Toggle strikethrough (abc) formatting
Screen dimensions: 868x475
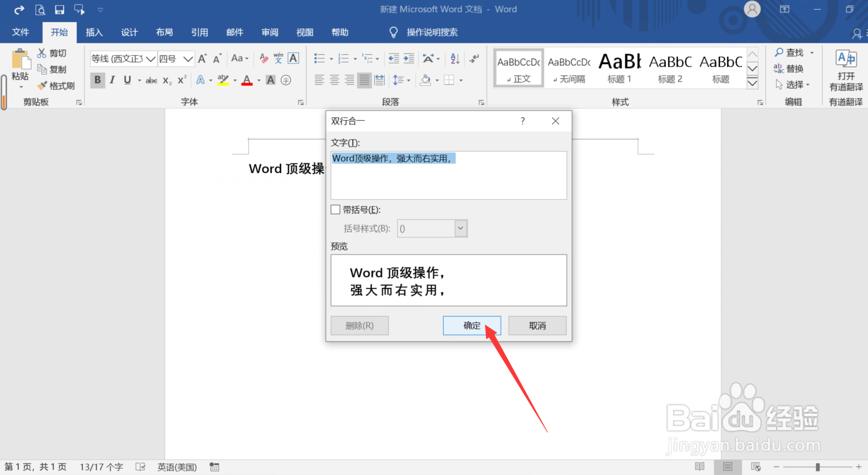pos(152,80)
